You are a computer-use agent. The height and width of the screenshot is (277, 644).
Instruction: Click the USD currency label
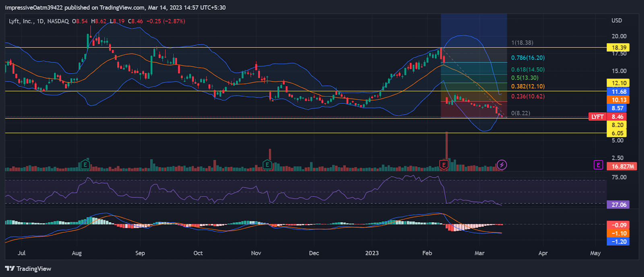(x=617, y=20)
